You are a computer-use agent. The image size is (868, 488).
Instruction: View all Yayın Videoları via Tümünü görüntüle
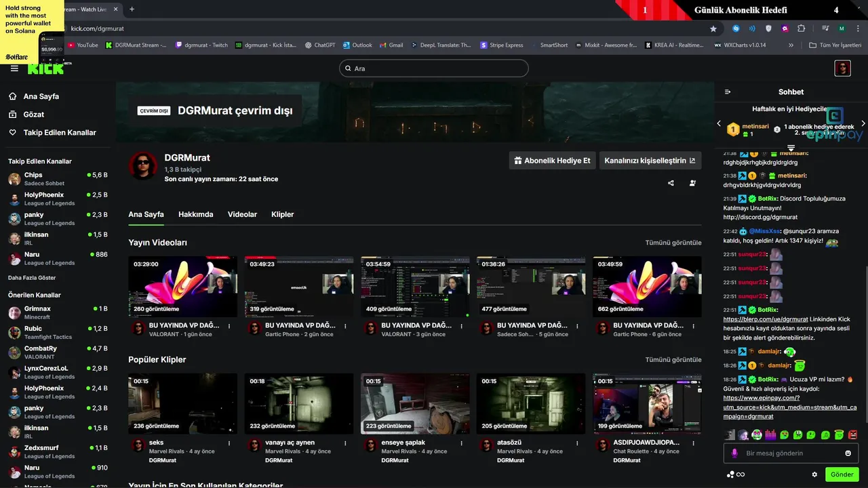coord(673,243)
